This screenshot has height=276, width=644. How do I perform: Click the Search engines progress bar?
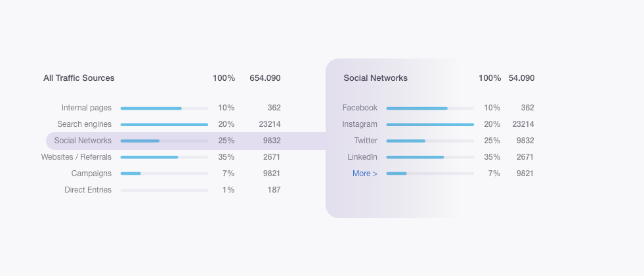[164, 124]
